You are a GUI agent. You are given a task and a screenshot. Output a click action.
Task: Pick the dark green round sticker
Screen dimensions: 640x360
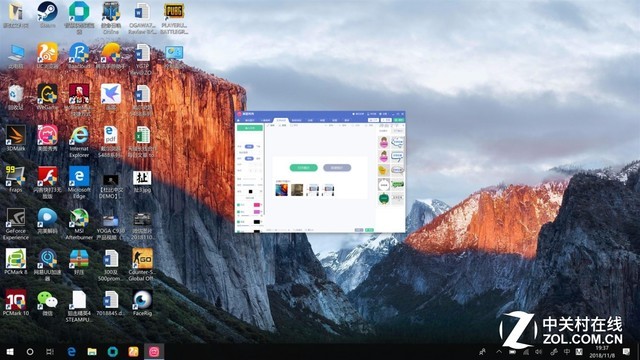tap(383, 198)
